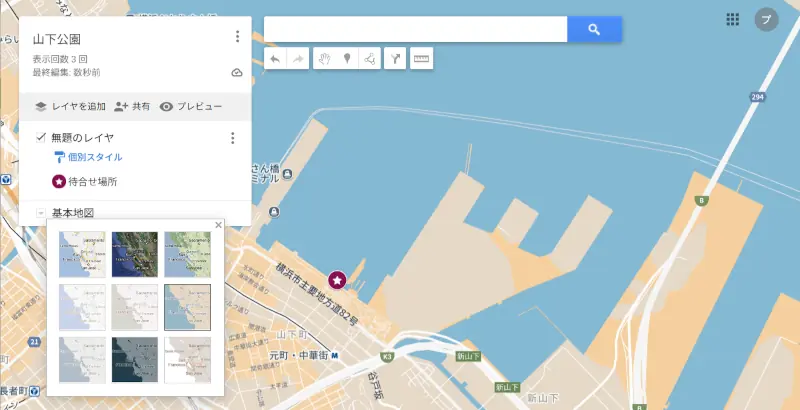Screen dimensions: 800x410
Task: Uncheck the 無題のレイヤ layer checkbox
Action: point(41,138)
